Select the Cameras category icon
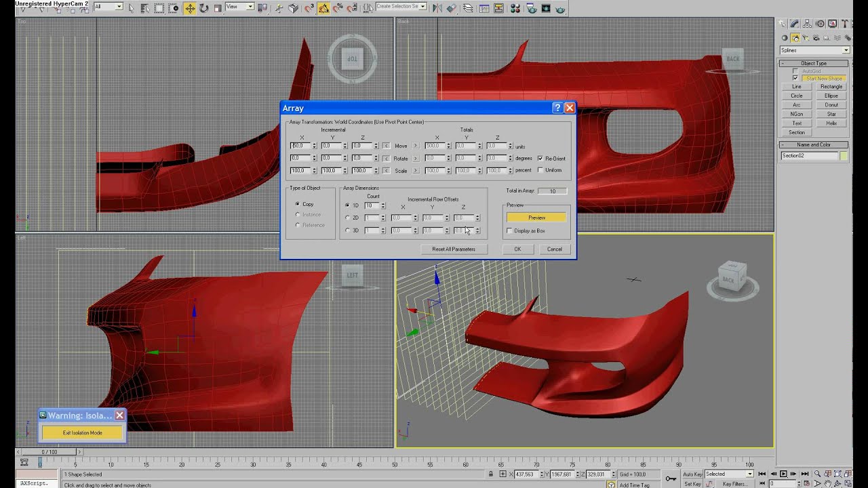The width and height of the screenshot is (868, 488). [x=816, y=38]
